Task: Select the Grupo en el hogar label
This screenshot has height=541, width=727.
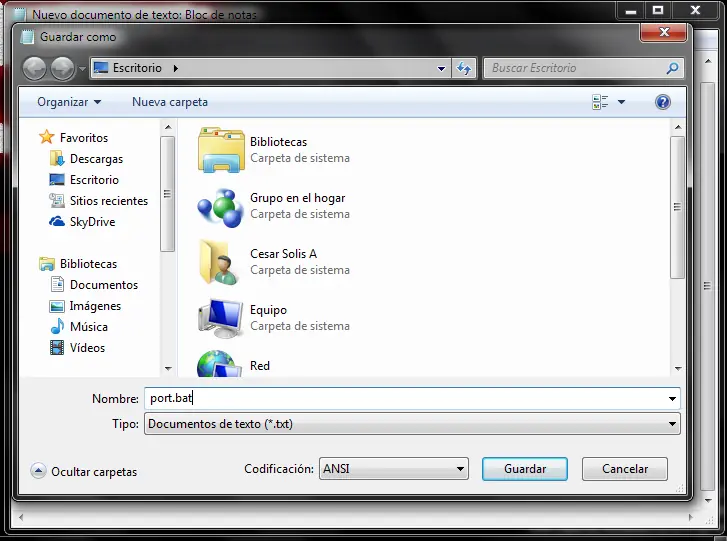Action: tap(298, 198)
